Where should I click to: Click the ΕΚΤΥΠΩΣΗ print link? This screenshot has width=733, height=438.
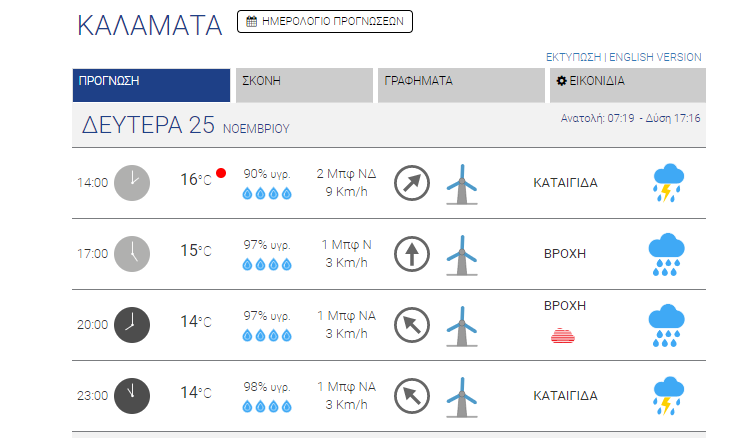click(573, 57)
